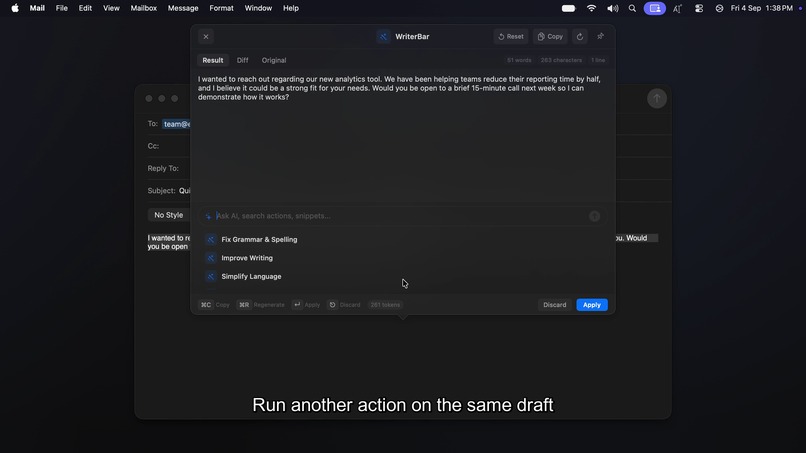Click the Ask AI search input field
Screen dimensions: 806x453
click(401, 216)
